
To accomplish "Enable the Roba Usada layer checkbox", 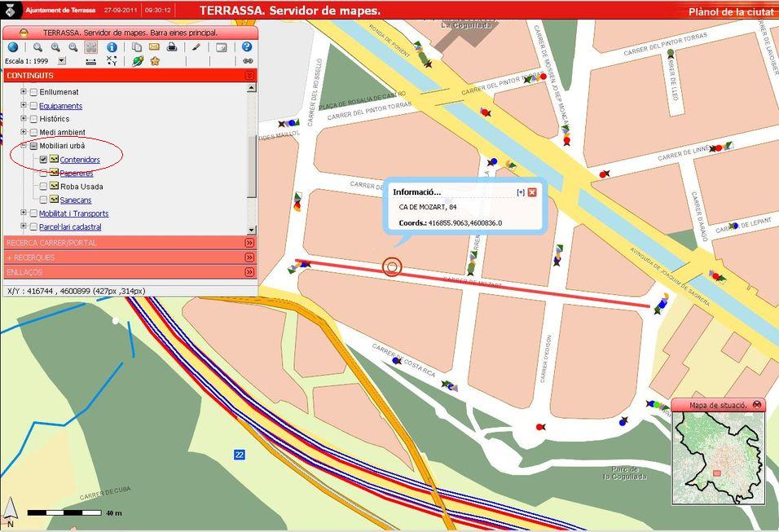I will 44,187.
